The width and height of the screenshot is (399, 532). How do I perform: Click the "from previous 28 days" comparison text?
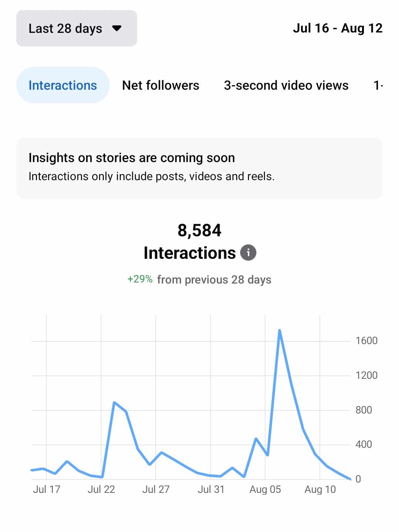click(x=214, y=280)
